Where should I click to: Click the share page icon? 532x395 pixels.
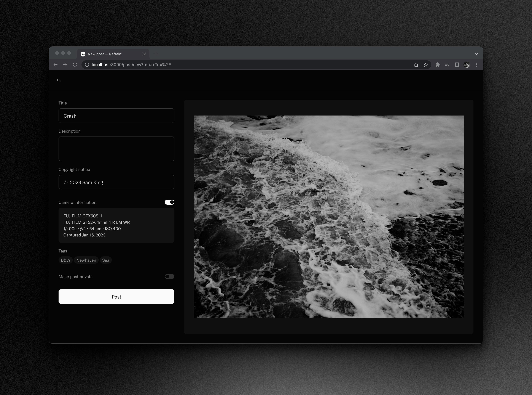tap(416, 65)
